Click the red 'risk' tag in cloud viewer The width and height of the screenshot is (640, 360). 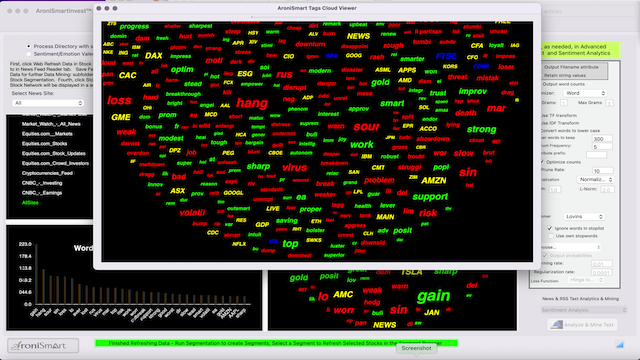(428, 213)
